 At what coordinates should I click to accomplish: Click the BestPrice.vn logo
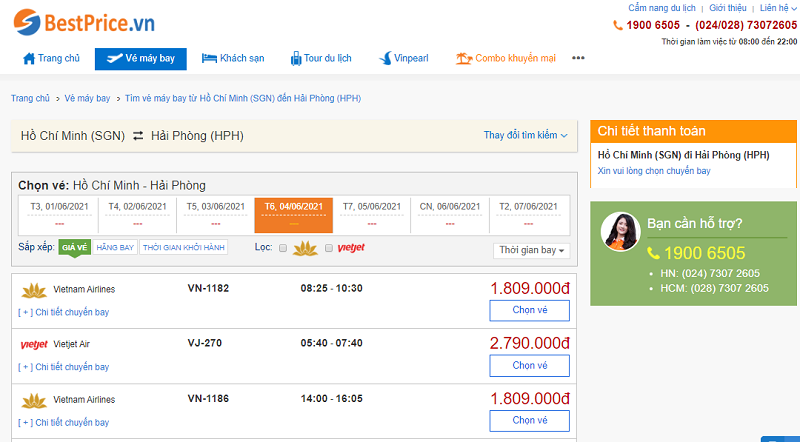[84, 22]
